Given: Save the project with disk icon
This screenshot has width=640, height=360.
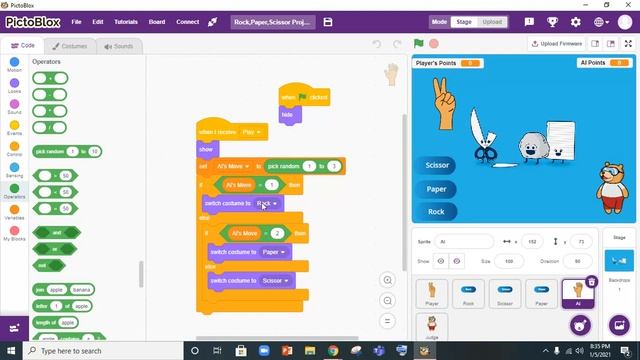Looking at the screenshot, I should [x=328, y=22].
